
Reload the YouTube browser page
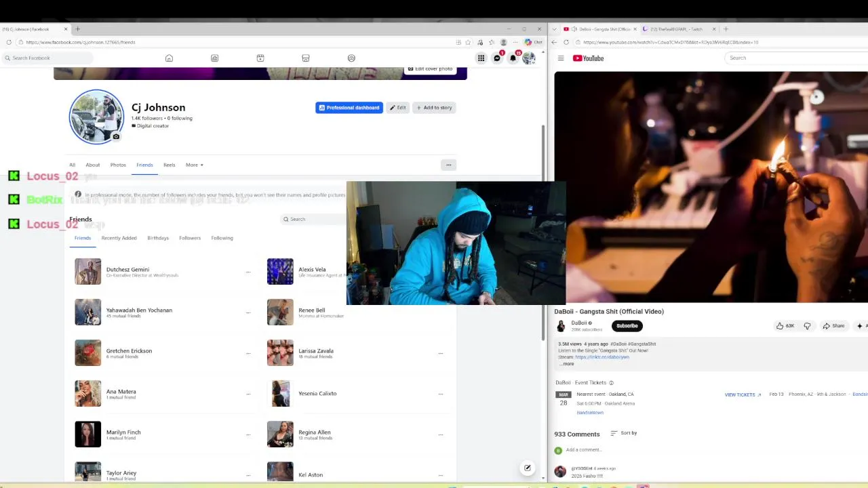coord(566,42)
